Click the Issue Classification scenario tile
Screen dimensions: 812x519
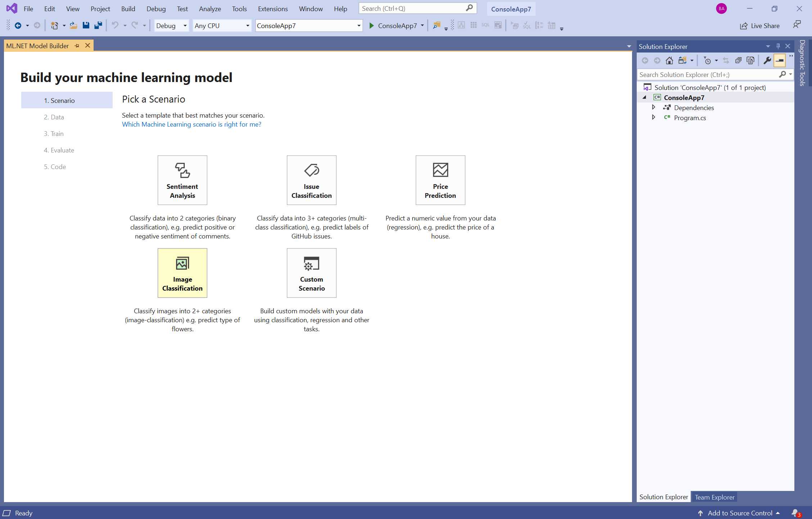click(x=311, y=180)
